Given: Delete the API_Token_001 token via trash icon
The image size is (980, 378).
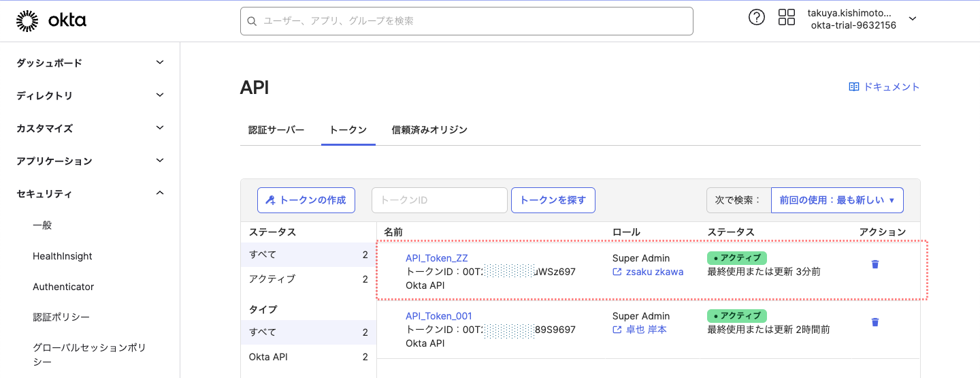Looking at the screenshot, I should coord(875,322).
